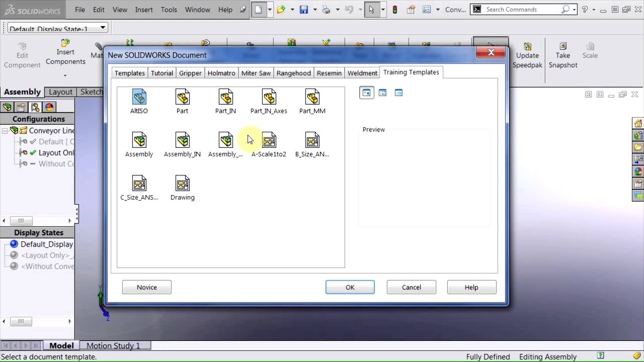The height and width of the screenshot is (362, 644).
Task: Open the PropertyManager tab icon
Action: (x=21, y=107)
